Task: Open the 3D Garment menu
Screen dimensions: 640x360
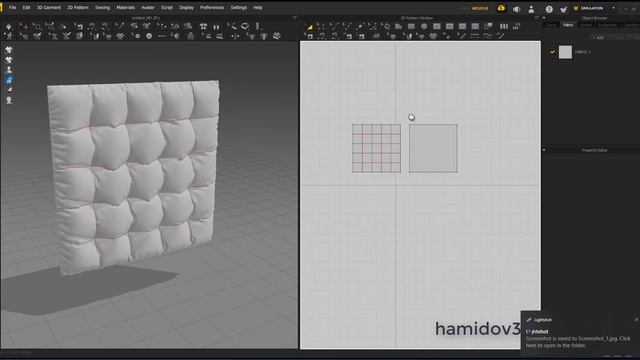Action: 49,8
